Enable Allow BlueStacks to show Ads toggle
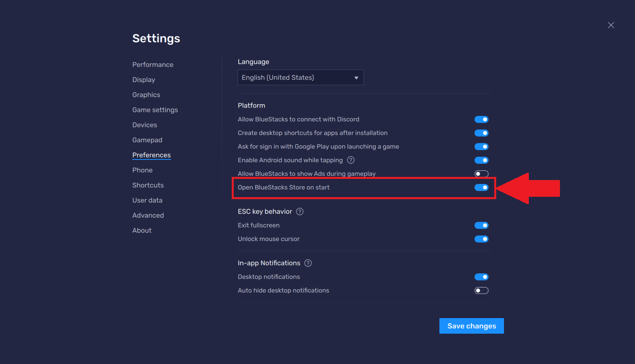This screenshot has width=635, height=364. 481,174
